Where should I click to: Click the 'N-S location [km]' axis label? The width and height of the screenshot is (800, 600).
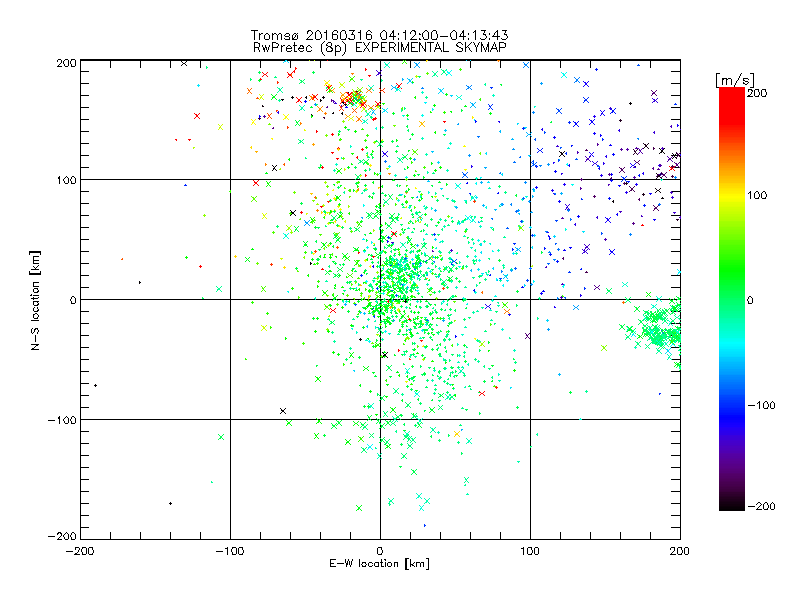click(35, 300)
